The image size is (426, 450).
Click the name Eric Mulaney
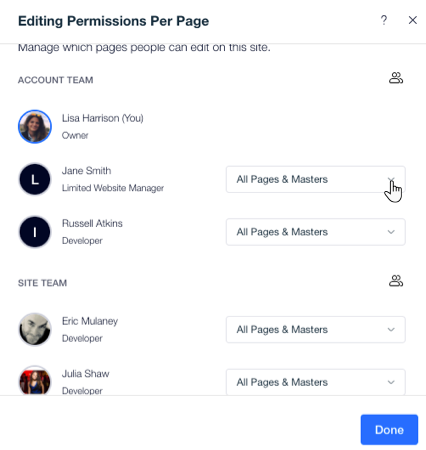[90, 321]
